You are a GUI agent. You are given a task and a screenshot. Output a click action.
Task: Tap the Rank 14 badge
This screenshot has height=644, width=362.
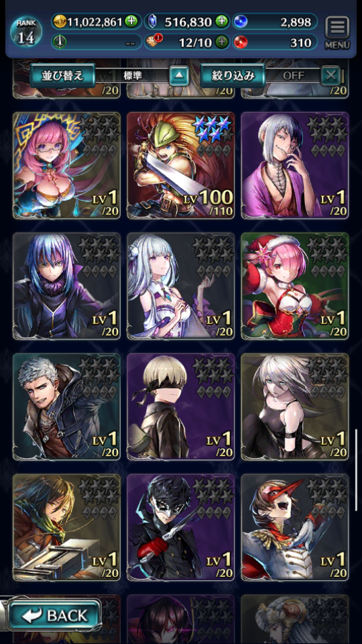[x=26, y=32]
